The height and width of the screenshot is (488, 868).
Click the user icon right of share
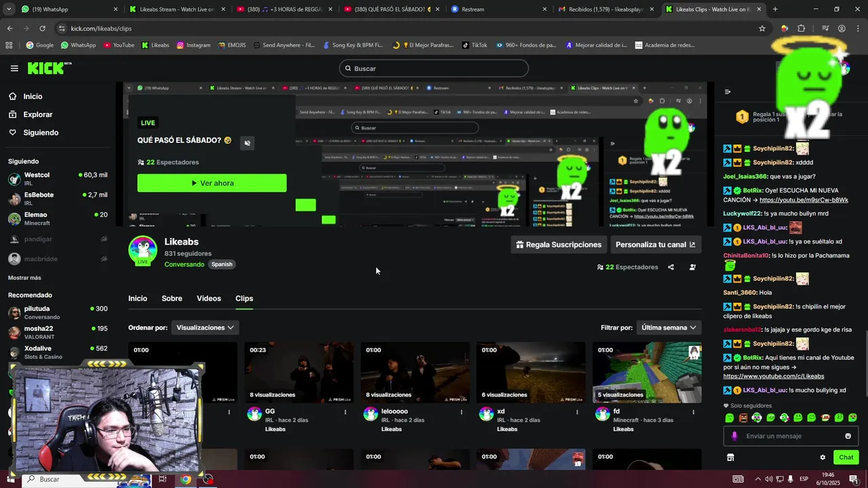(692, 267)
